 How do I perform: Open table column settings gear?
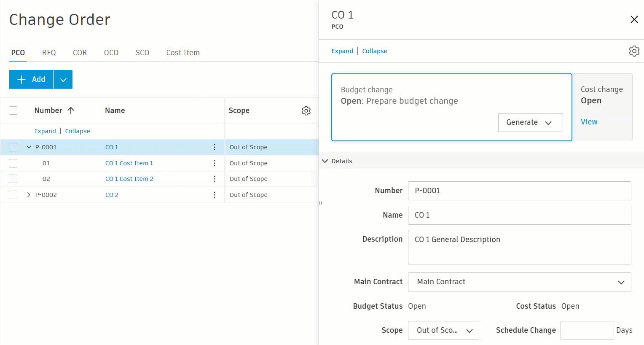[x=306, y=111]
